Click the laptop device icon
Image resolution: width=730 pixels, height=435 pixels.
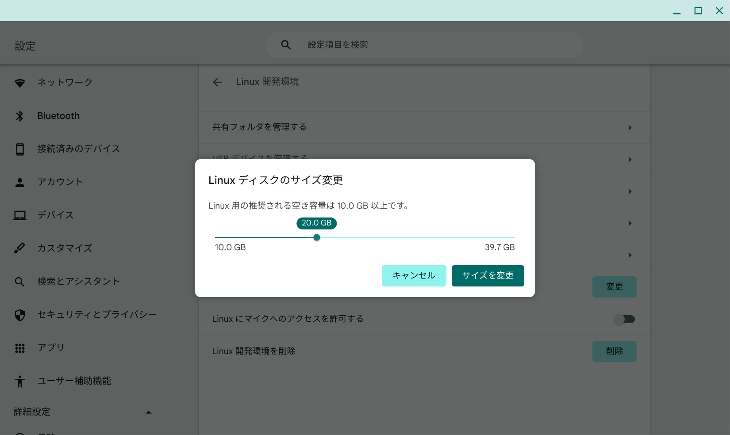coord(20,215)
